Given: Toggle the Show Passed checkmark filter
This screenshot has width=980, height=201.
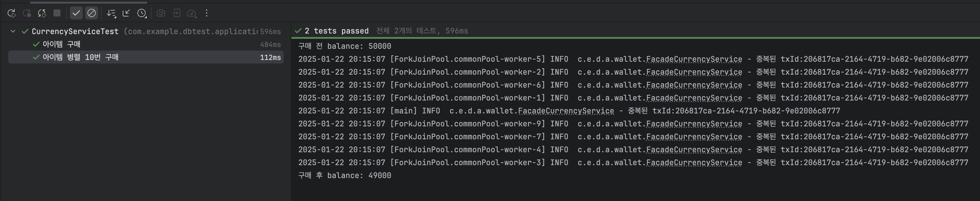Looking at the screenshot, I should coord(76,13).
